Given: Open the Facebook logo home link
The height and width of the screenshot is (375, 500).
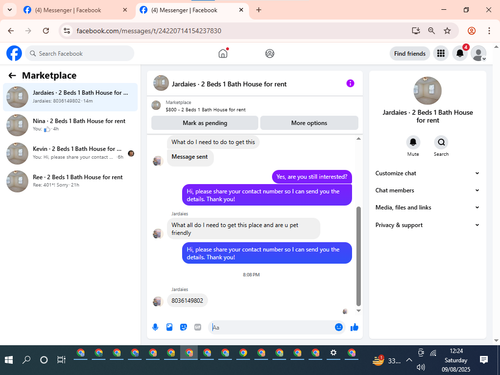Looking at the screenshot, I should pos(14,53).
